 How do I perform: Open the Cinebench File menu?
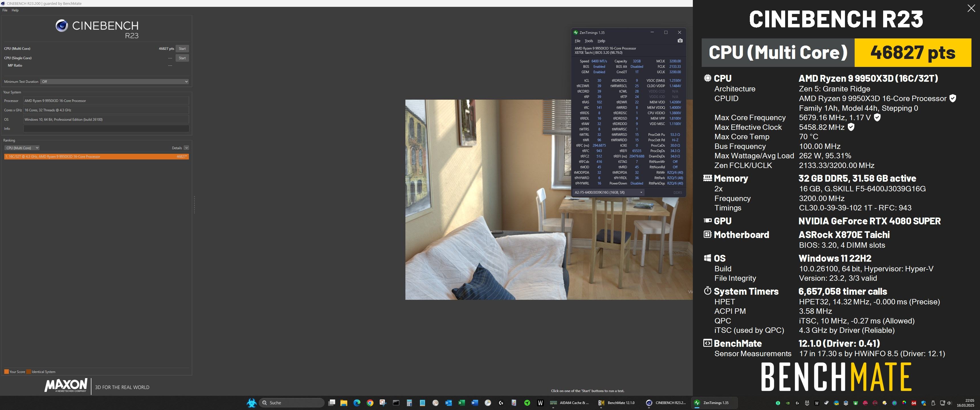tap(5, 10)
